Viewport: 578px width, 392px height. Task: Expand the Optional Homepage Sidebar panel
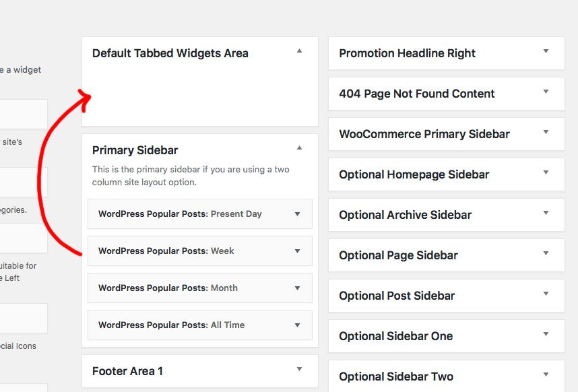(546, 174)
